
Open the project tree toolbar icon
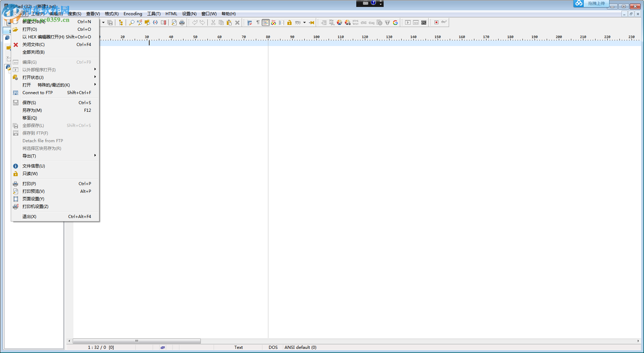point(121,23)
